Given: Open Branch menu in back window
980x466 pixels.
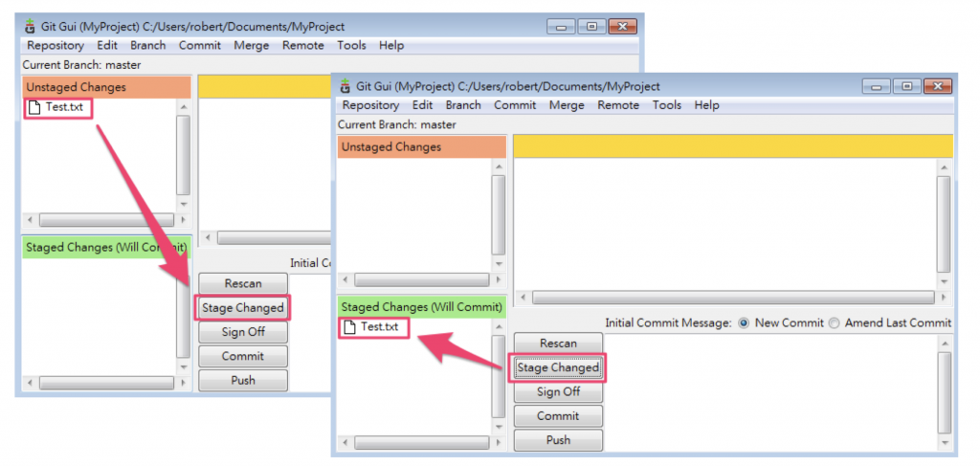Looking at the screenshot, I should pyautogui.click(x=148, y=46).
